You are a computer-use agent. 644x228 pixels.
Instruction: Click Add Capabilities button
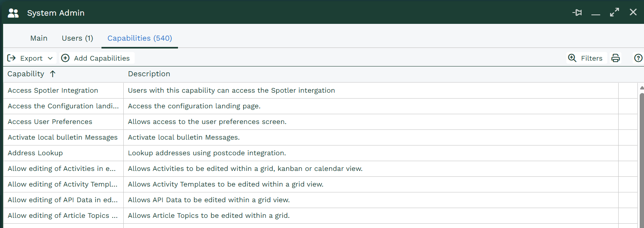click(x=96, y=58)
